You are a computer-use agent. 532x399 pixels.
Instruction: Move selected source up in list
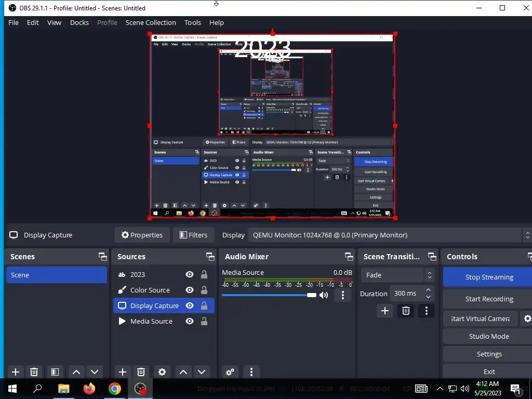click(x=183, y=372)
